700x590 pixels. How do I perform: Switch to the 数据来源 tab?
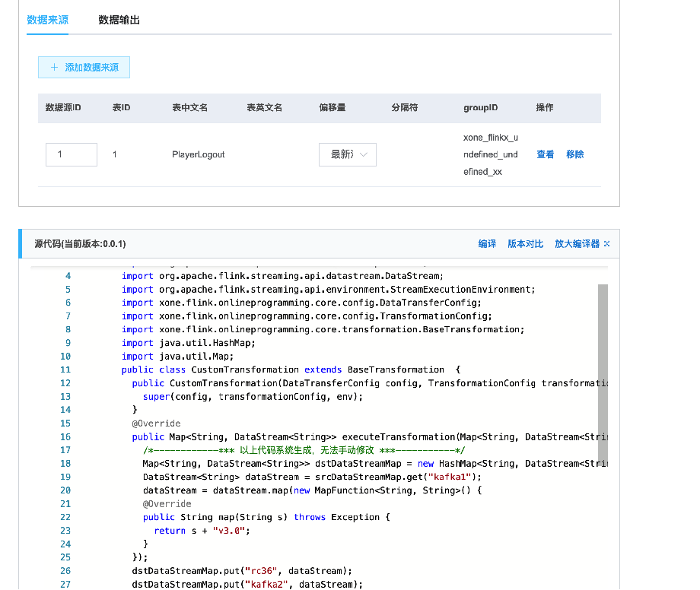tap(47, 20)
